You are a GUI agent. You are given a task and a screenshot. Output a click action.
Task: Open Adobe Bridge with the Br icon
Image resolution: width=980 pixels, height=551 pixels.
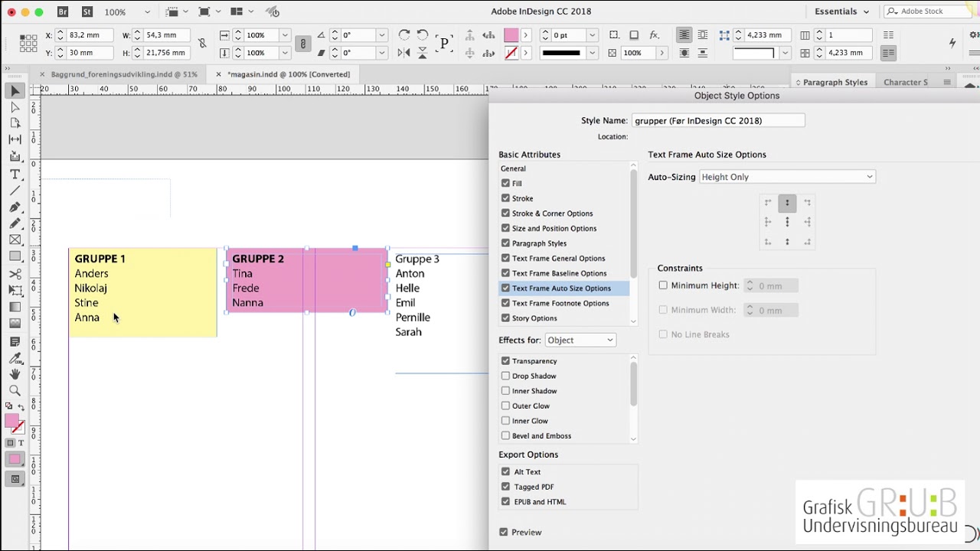click(x=63, y=11)
